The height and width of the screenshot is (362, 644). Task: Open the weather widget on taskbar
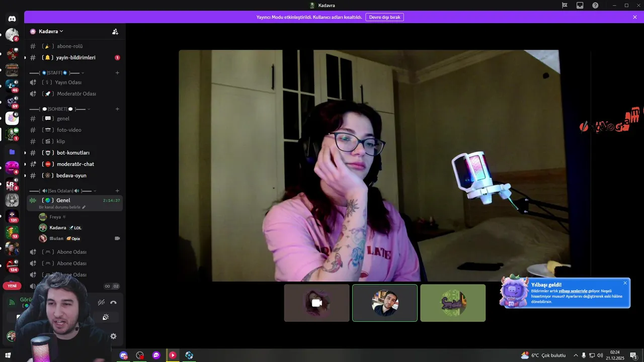[543, 355]
